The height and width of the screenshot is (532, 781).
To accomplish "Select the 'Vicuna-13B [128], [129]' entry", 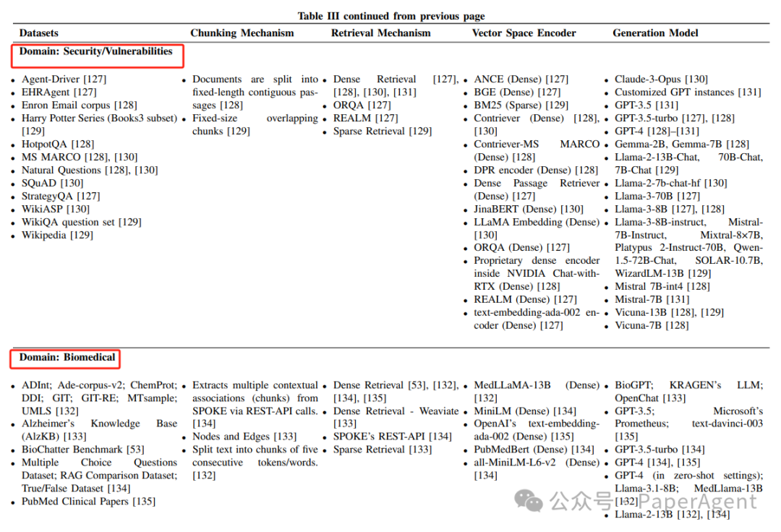I will 670,312.
